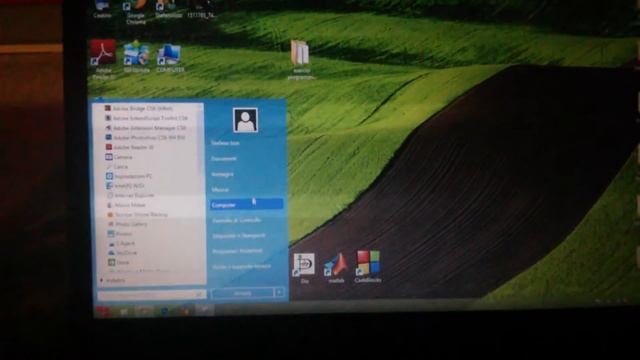This screenshot has width=640, height=360.
Task: Launch the Dia desktop shortcut
Action: (304, 268)
